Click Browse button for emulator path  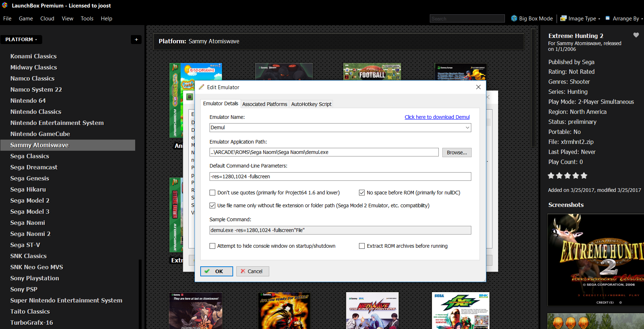(457, 153)
